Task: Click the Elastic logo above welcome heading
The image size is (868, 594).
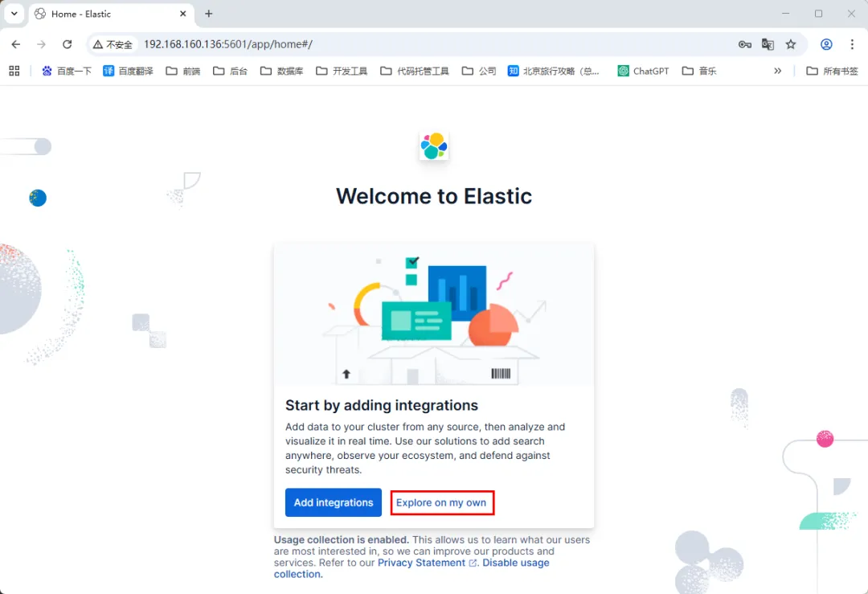Action: (x=434, y=146)
